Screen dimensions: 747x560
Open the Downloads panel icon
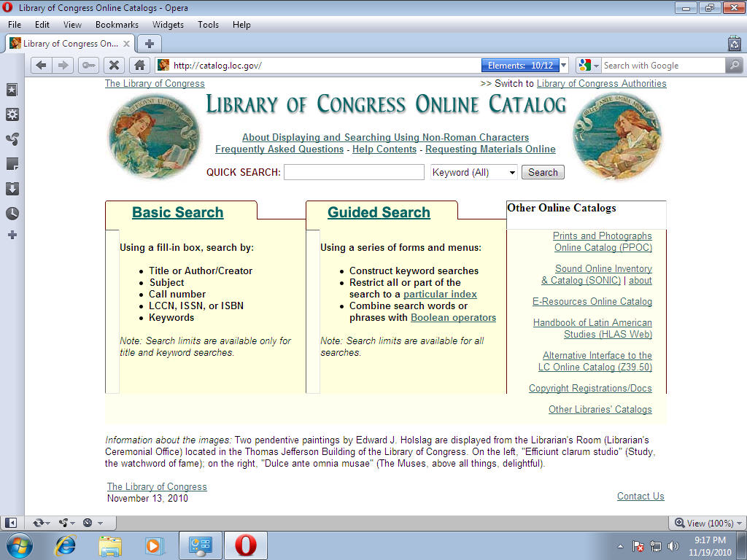coord(12,189)
